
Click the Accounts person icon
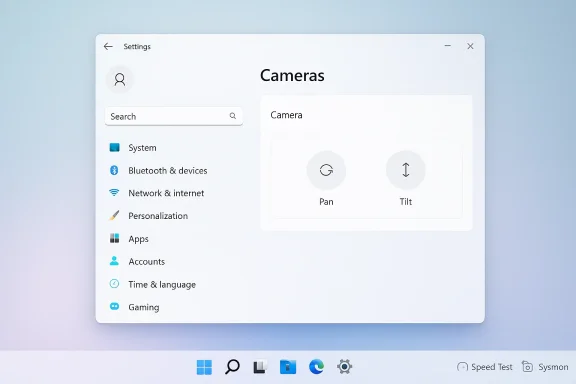(114, 261)
